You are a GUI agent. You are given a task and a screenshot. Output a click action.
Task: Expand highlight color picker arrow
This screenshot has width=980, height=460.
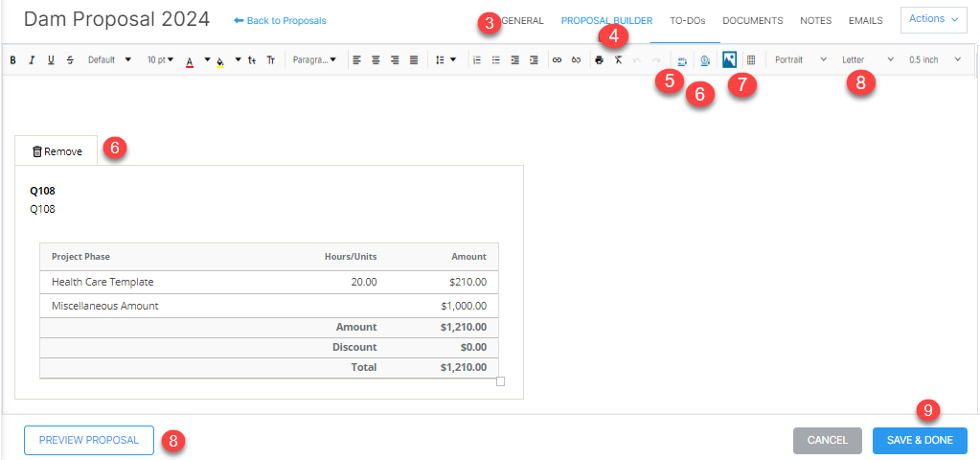point(238,60)
